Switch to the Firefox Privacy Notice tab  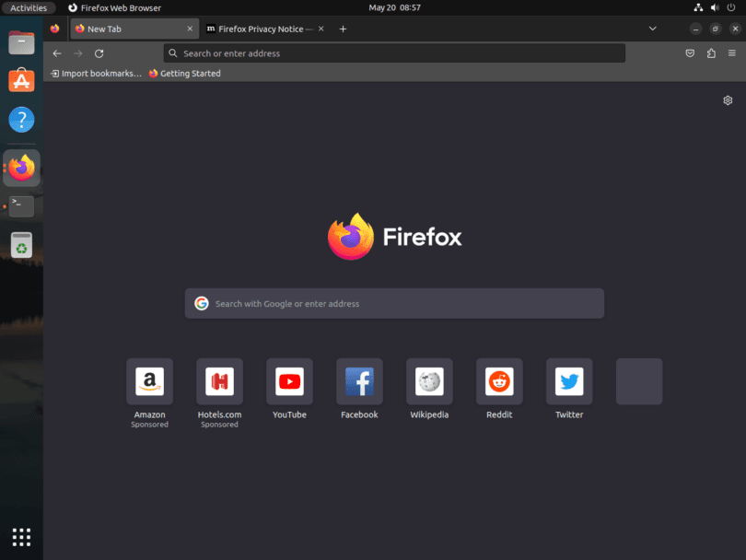pyautogui.click(x=262, y=29)
